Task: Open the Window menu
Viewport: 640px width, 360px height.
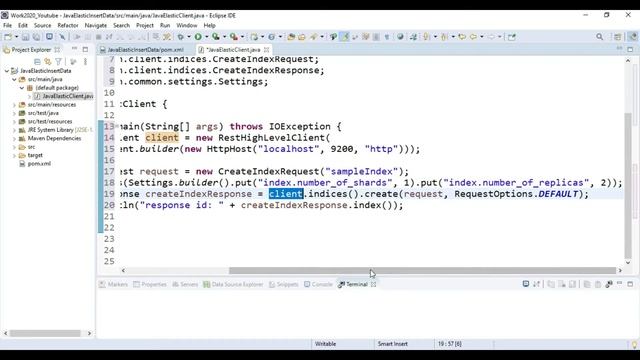Action: tap(187, 25)
